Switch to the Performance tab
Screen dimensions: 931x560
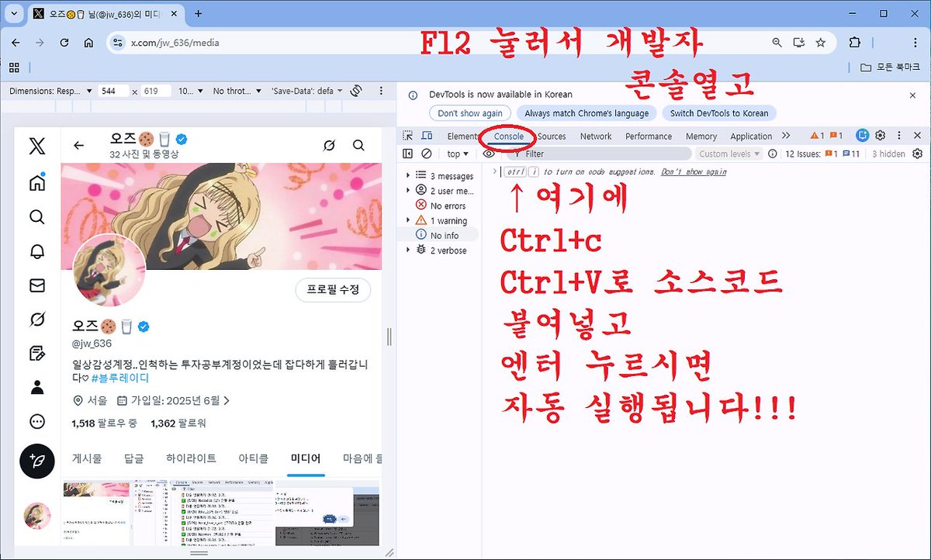point(649,137)
